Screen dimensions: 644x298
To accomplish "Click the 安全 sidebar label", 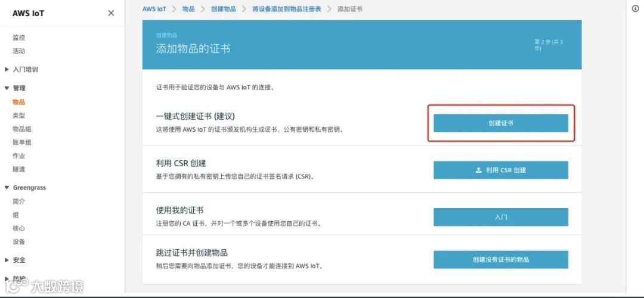I will pyautogui.click(x=19, y=260).
